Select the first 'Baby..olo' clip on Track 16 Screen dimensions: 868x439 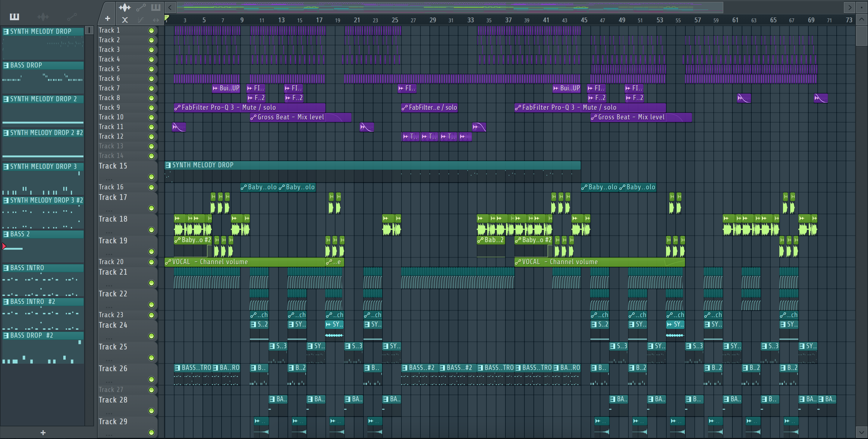coord(259,187)
